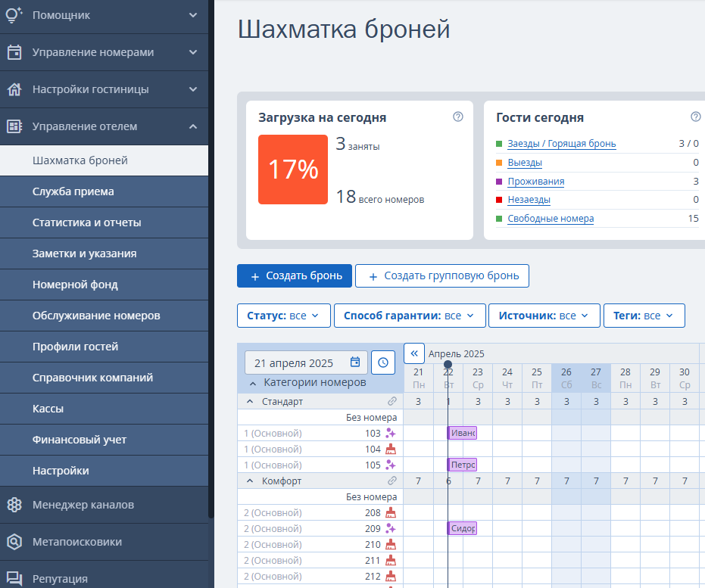This screenshot has width=705, height=588.
Task: Collapse Категории номеров header
Action: (253, 383)
